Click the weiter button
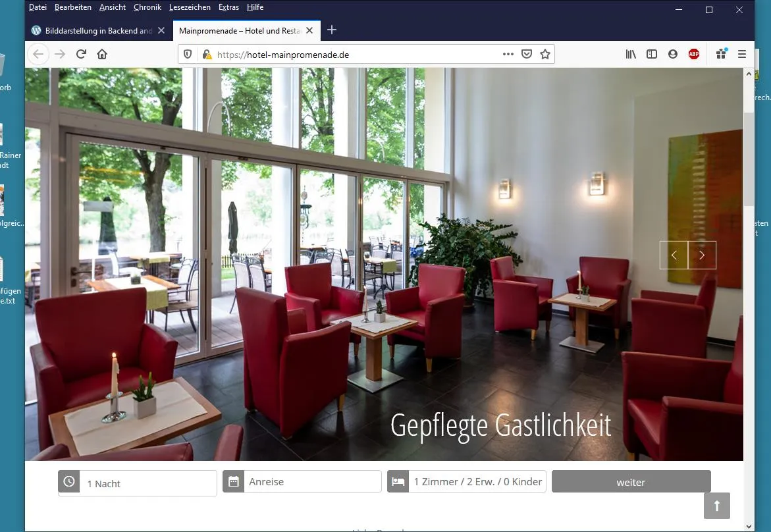The width and height of the screenshot is (771, 532). coord(631,482)
